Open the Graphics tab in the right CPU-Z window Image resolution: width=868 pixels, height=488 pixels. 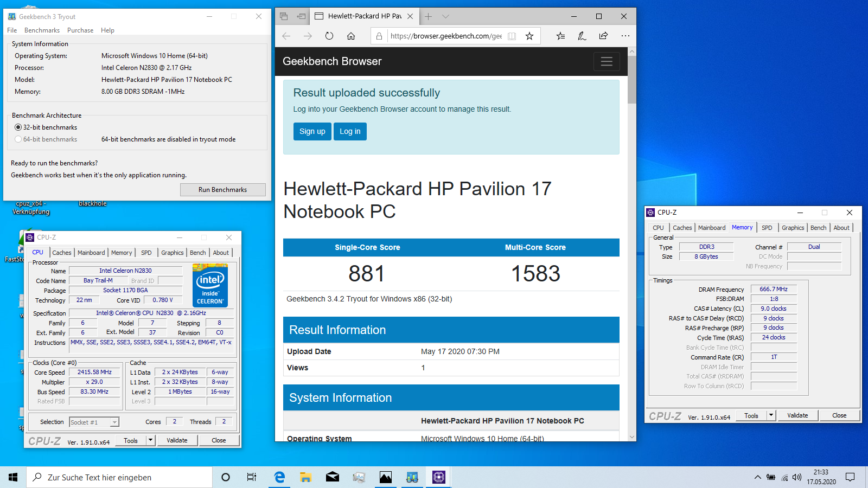(793, 228)
